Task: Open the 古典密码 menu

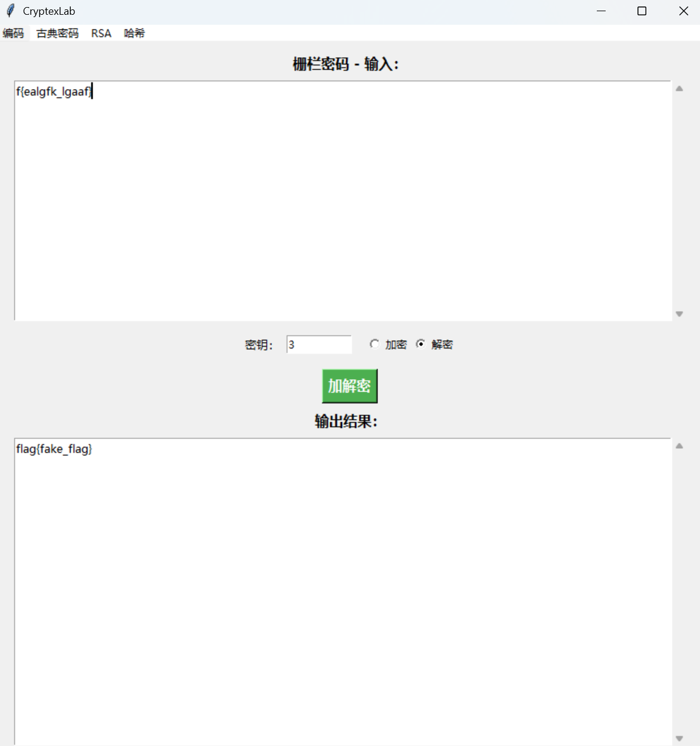Action: tap(57, 34)
